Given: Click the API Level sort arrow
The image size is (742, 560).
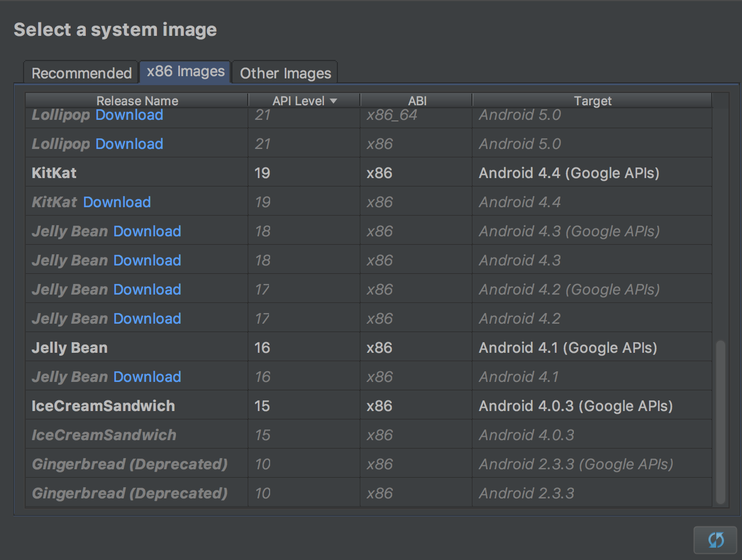Looking at the screenshot, I should point(333,101).
